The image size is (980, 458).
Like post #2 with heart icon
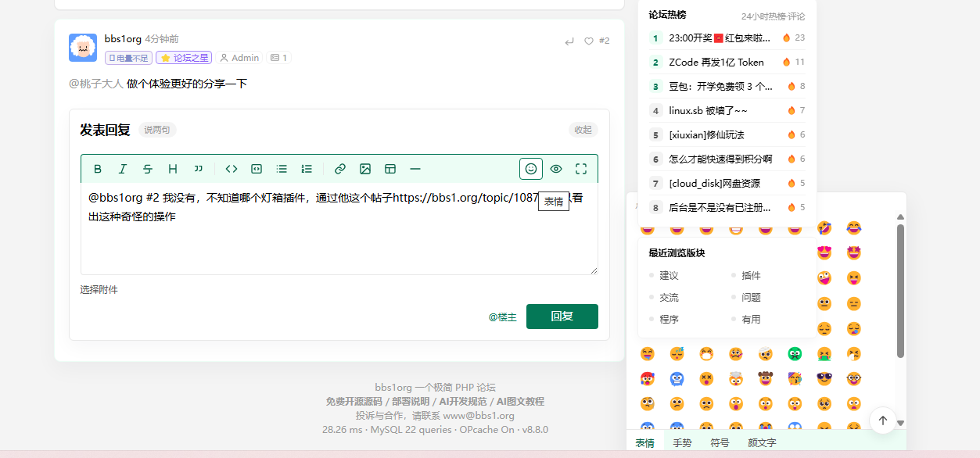(589, 41)
